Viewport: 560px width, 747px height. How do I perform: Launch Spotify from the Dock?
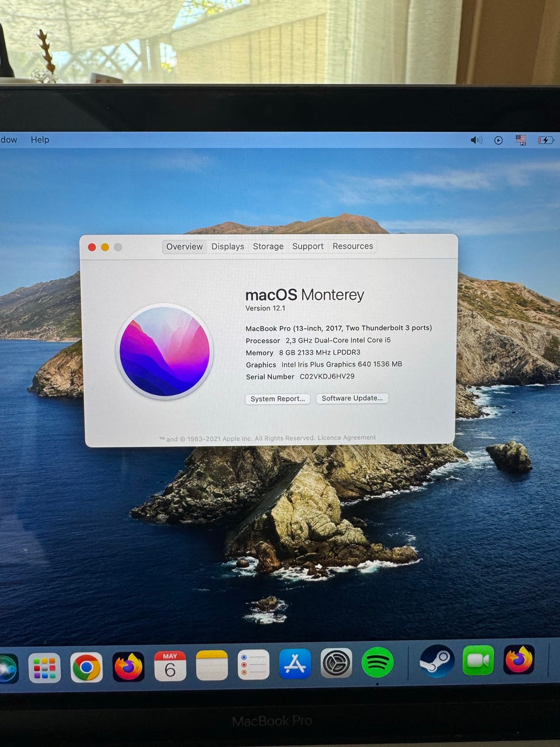377,662
